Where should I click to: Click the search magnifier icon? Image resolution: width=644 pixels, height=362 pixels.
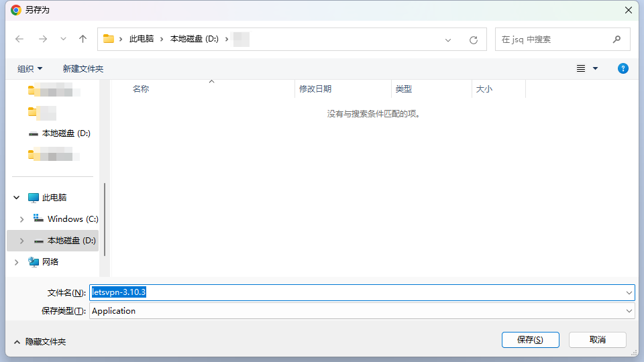pos(616,40)
